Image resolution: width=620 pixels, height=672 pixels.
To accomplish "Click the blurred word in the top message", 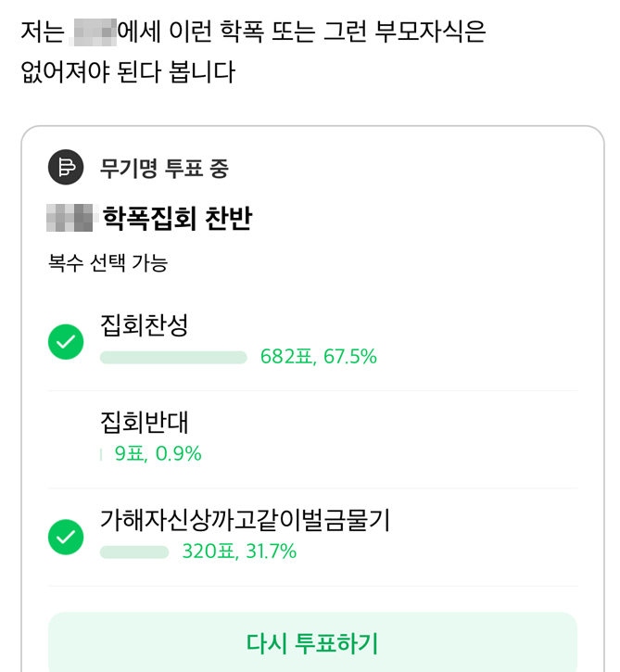I will 94,33.
